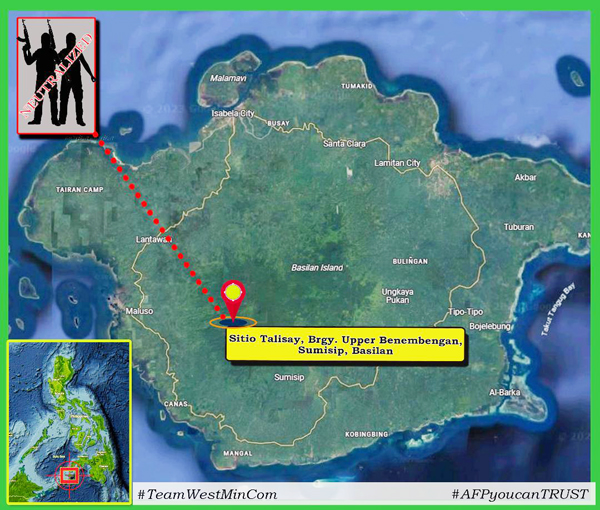Click the Ungkaya Pukan label

coord(369,297)
